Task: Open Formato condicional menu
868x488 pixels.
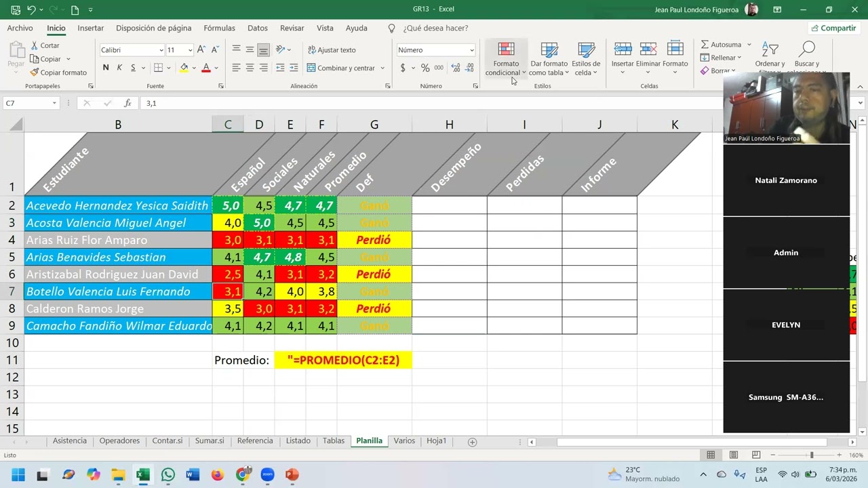Action: tap(506, 59)
